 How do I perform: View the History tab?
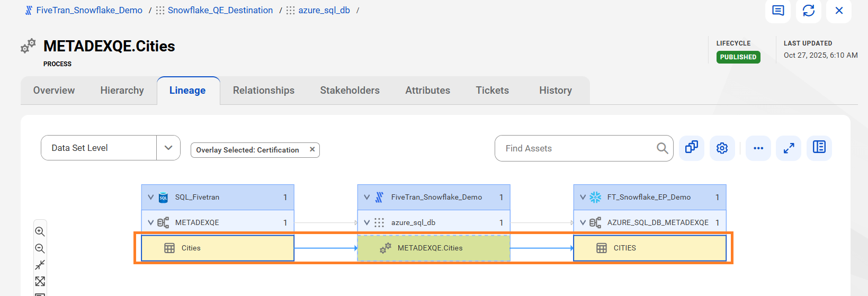[x=556, y=91]
